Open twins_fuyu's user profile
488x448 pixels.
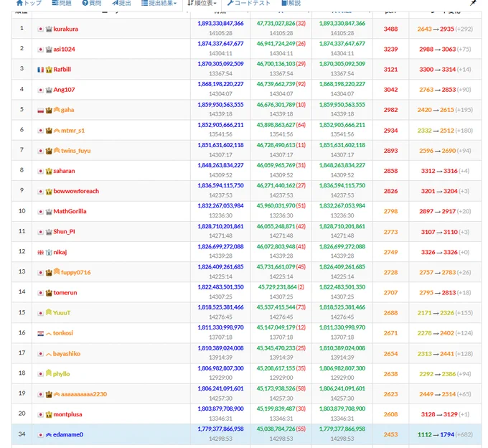point(75,151)
